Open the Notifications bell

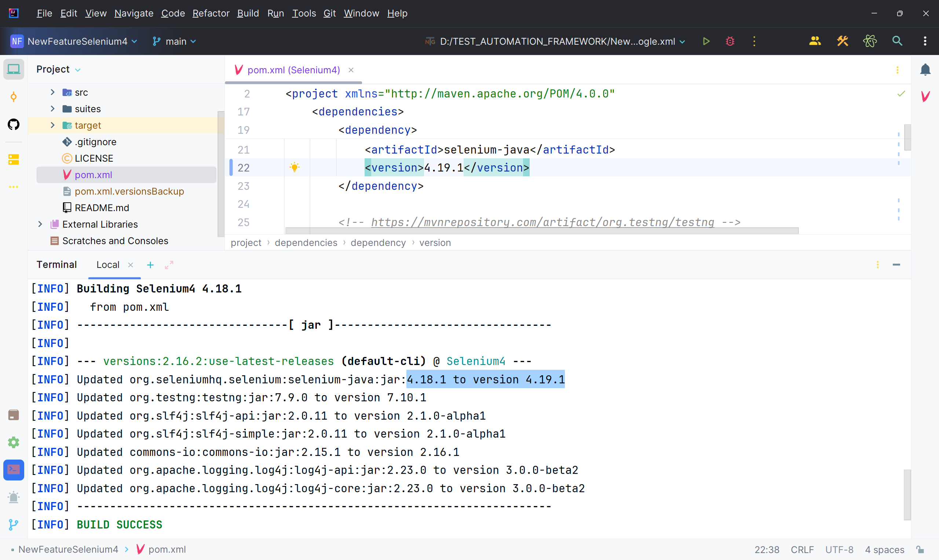click(925, 69)
